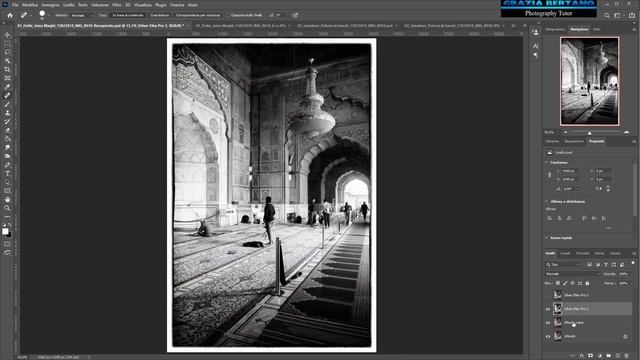The image size is (640, 360).
Task: Adjust the Navigator zoom slider
Action: pyautogui.click(x=589, y=132)
